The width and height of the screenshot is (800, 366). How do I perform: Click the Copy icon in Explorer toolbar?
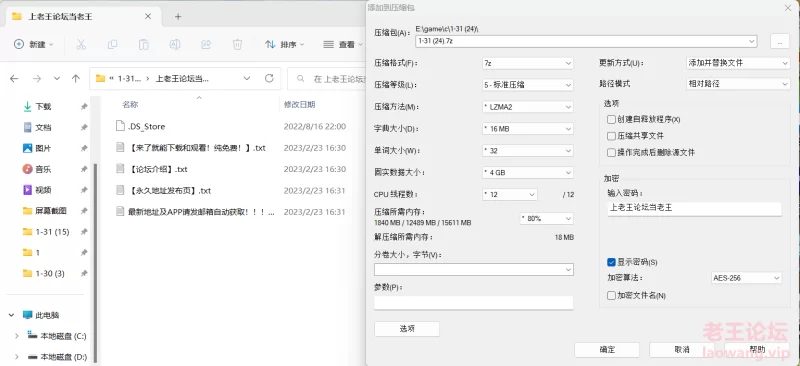(x=112, y=45)
